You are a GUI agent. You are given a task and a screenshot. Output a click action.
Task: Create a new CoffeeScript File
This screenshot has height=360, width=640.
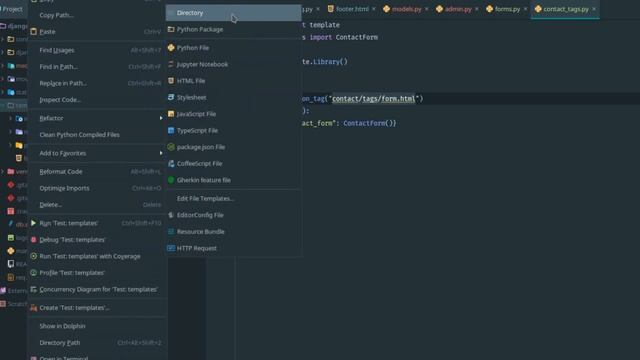[x=233, y=163]
